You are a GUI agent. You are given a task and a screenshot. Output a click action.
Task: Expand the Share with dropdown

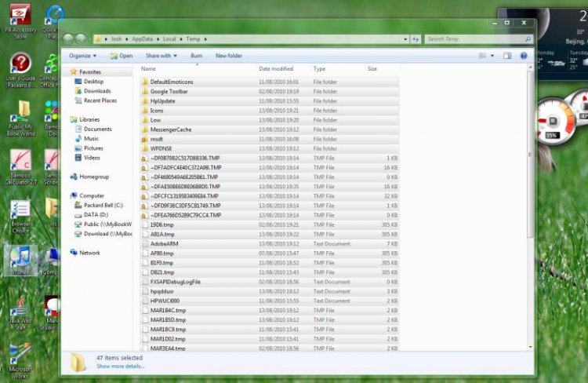click(x=161, y=56)
